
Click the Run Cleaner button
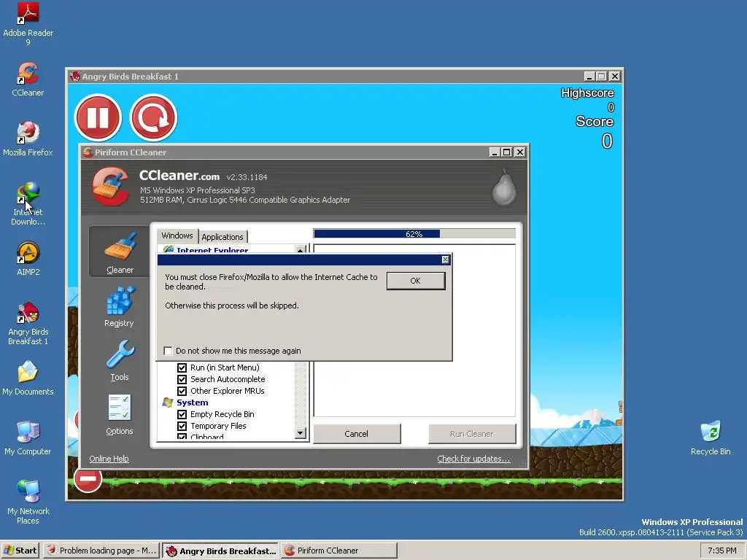[x=472, y=434]
